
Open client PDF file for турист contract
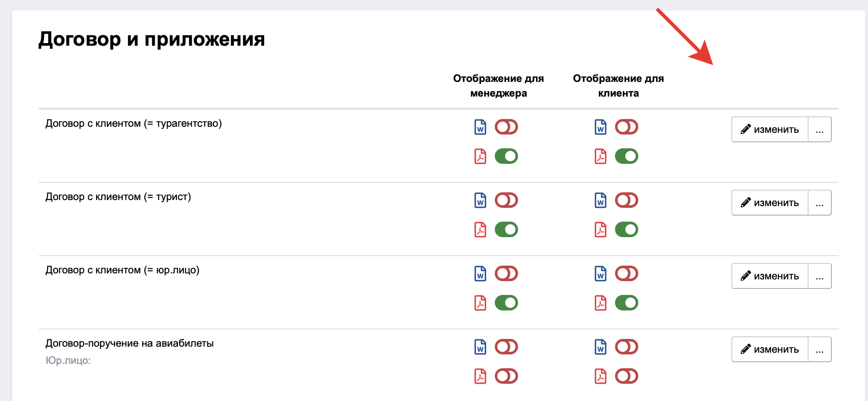[x=600, y=230]
